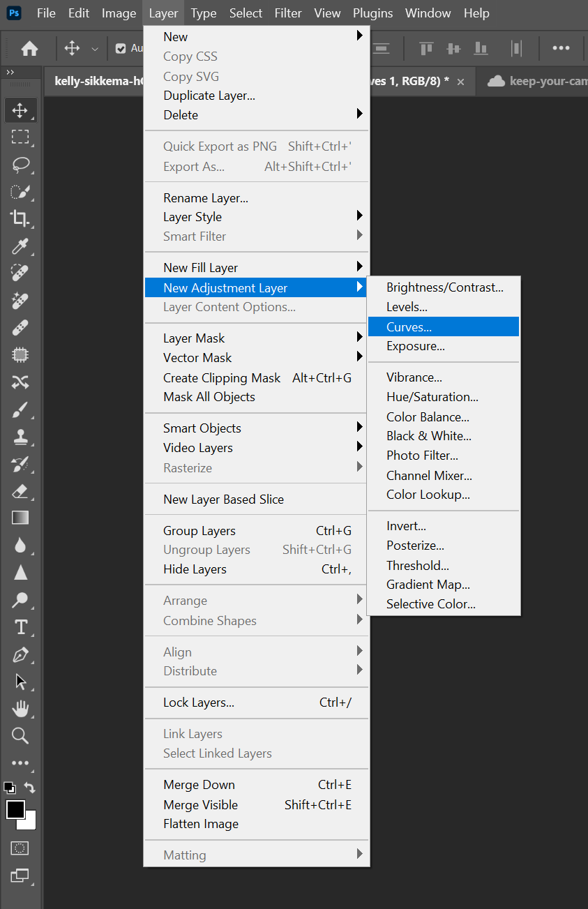
Task: Click Flatten Image in the Layer menu
Action: (201, 824)
